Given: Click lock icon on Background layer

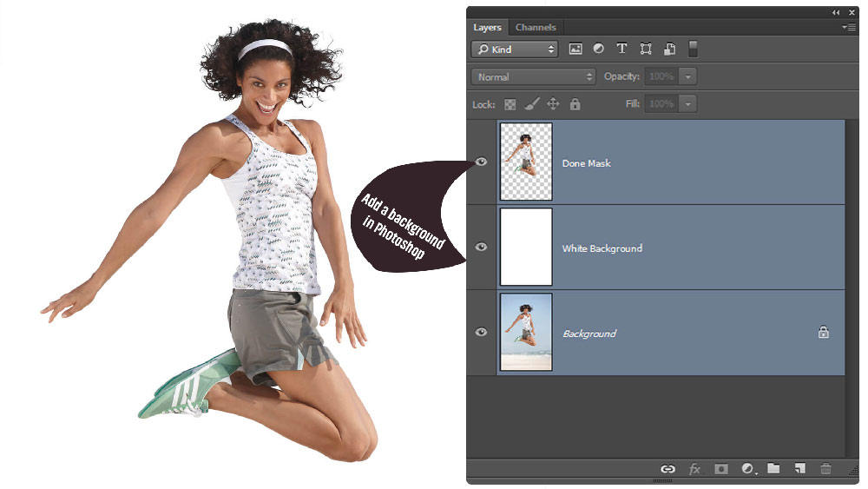Looking at the screenshot, I should click(x=823, y=333).
